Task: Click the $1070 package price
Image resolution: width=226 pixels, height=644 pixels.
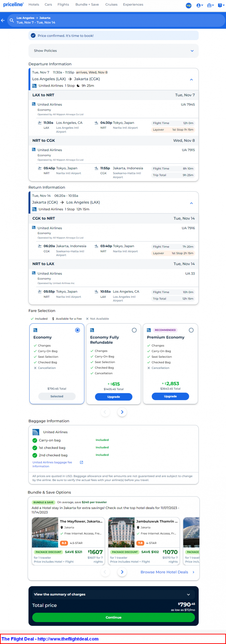Action: [x=170, y=552]
